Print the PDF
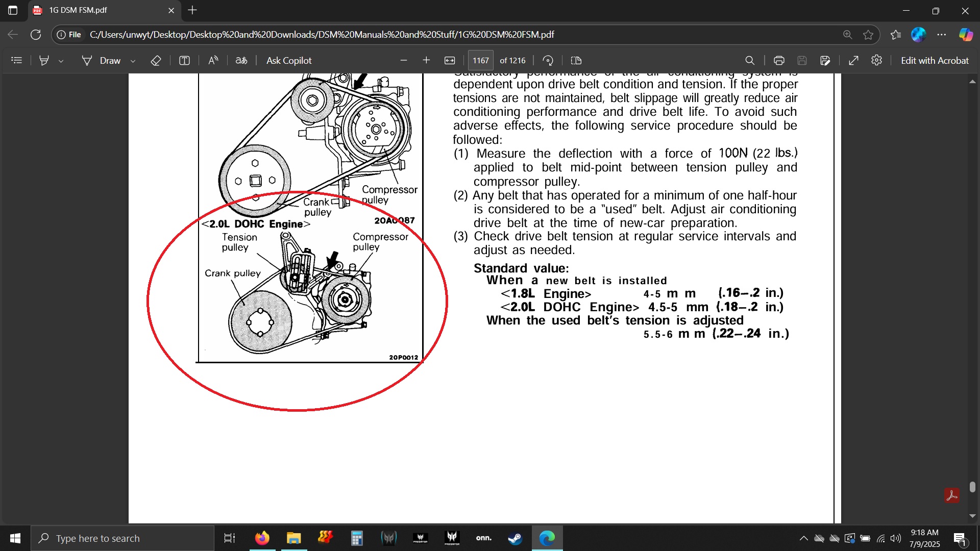Screen dimensions: 980x551 pyautogui.click(x=779, y=60)
